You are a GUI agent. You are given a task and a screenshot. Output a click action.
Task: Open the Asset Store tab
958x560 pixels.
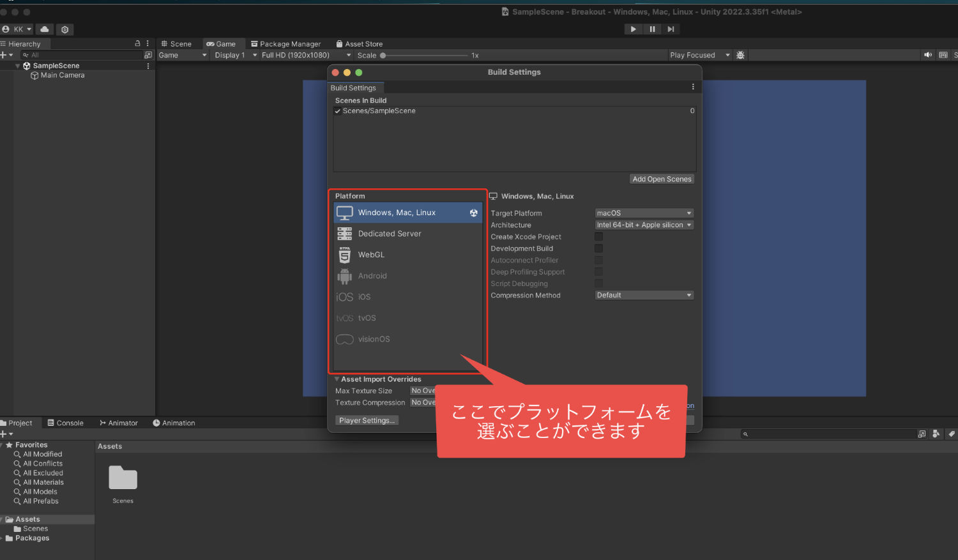tap(360, 44)
